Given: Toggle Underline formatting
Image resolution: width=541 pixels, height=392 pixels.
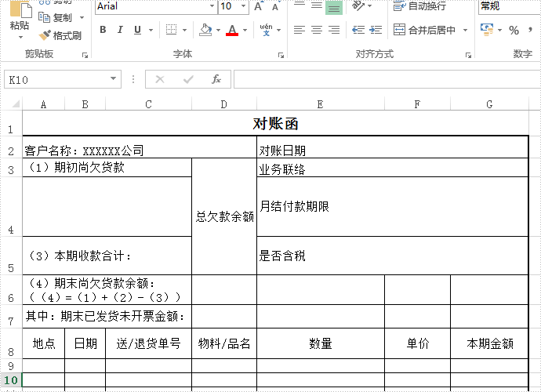Looking at the screenshot, I should pos(137,30).
